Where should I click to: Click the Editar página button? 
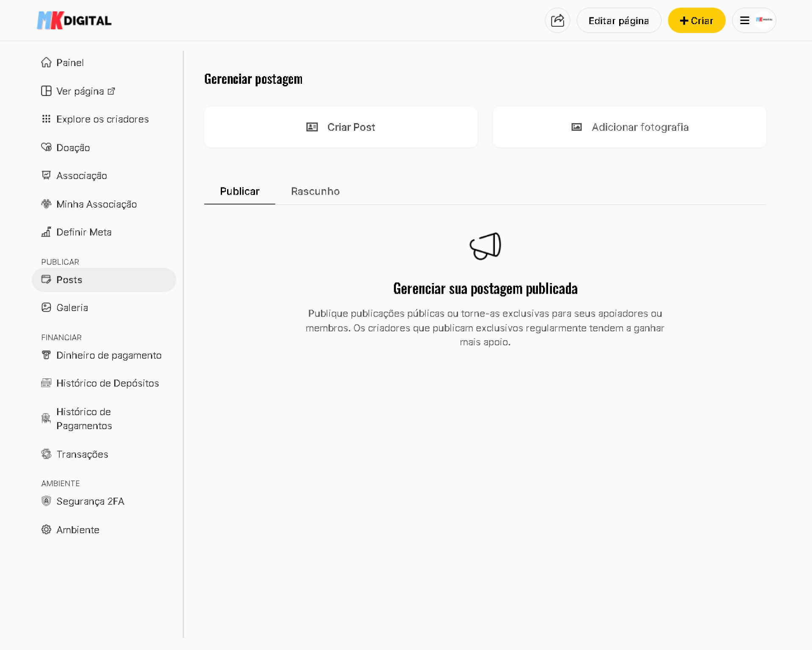pyautogui.click(x=618, y=20)
